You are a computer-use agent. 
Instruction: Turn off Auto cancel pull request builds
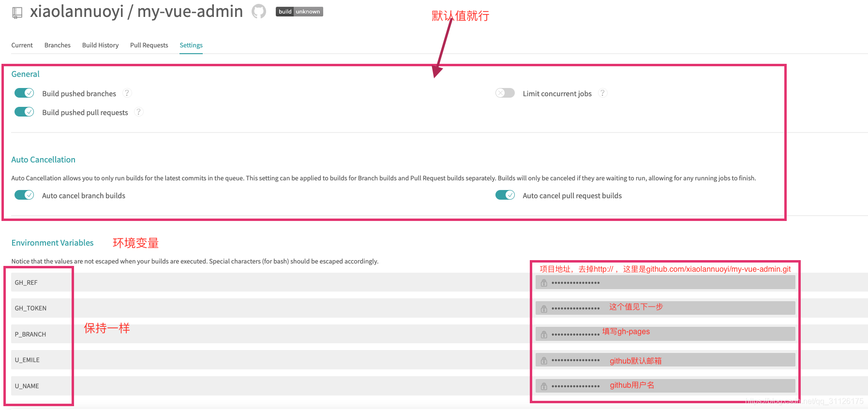pyautogui.click(x=505, y=195)
